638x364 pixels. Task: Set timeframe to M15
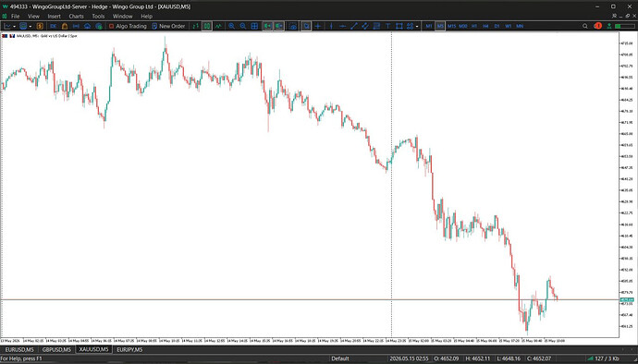tap(451, 26)
